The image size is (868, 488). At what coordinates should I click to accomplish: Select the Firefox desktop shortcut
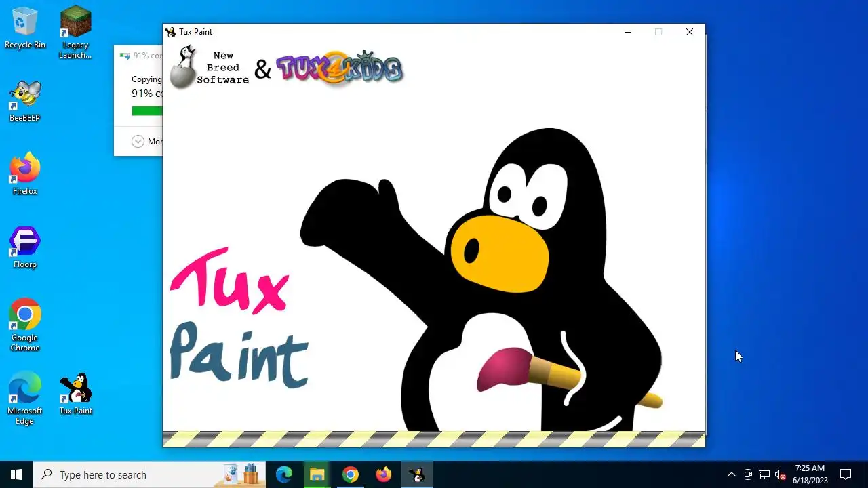(x=25, y=175)
